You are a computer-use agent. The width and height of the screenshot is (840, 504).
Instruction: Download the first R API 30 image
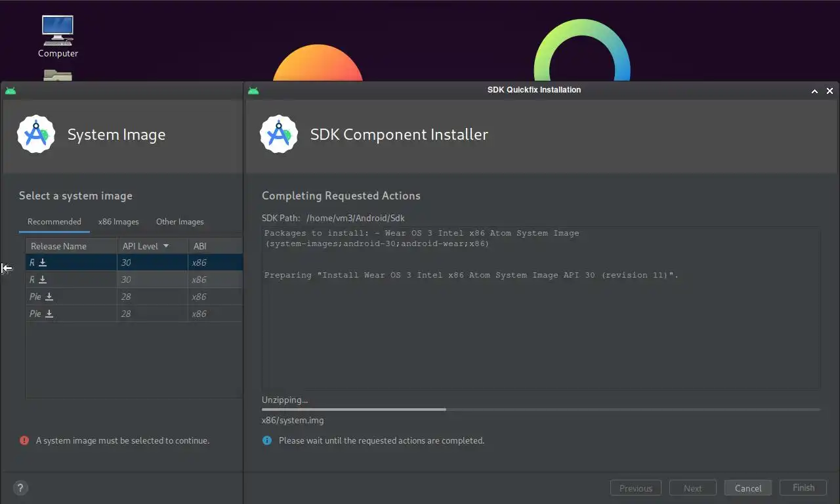coord(43,262)
